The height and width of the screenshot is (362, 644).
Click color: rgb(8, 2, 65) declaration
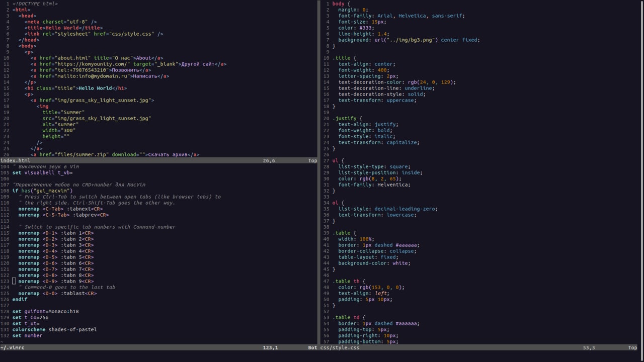click(x=370, y=178)
